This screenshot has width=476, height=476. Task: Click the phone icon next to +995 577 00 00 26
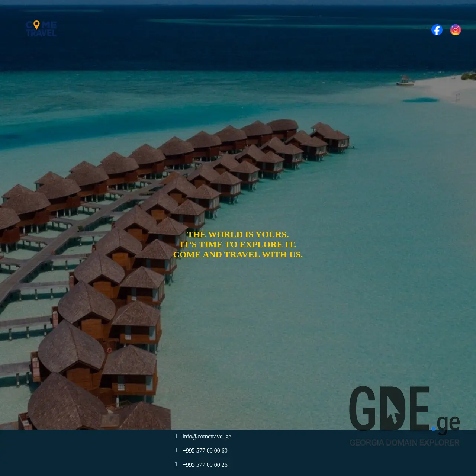tap(176, 464)
